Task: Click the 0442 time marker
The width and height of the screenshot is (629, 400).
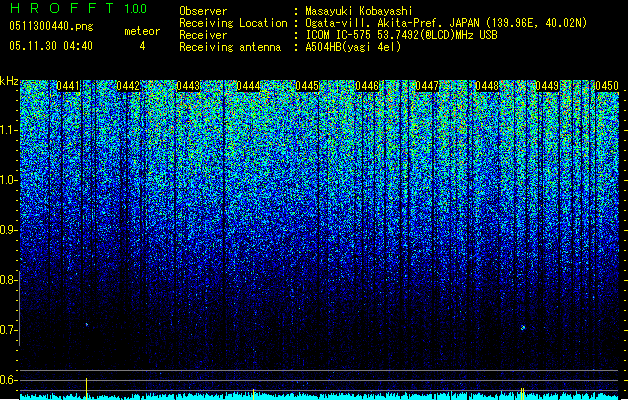Action: [128, 86]
